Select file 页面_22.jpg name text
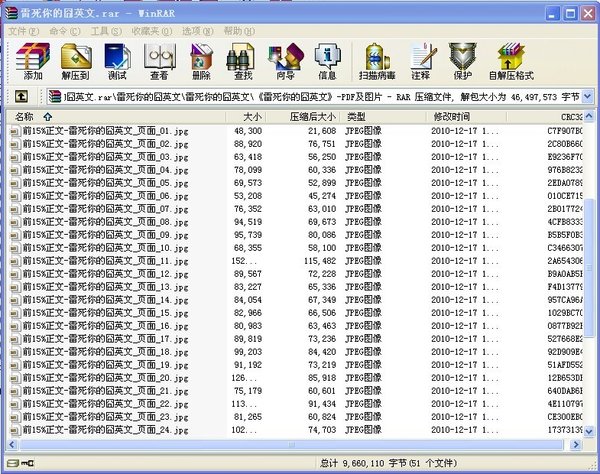Viewport: 600px width, 474px height. pos(106,404)
